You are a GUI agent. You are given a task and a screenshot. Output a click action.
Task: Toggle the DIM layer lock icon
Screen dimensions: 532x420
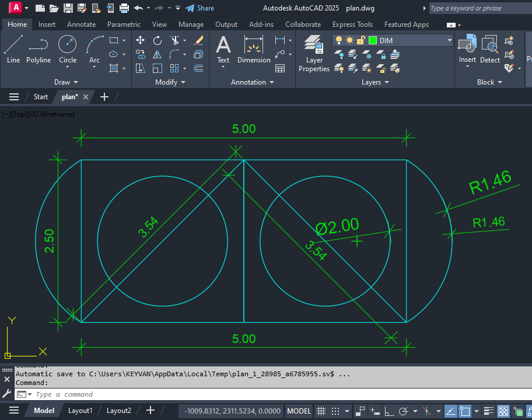[x=360, y=40]
